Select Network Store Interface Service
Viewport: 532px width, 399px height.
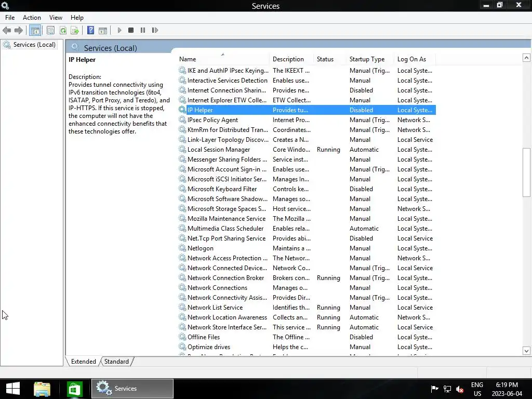(307, 327)
